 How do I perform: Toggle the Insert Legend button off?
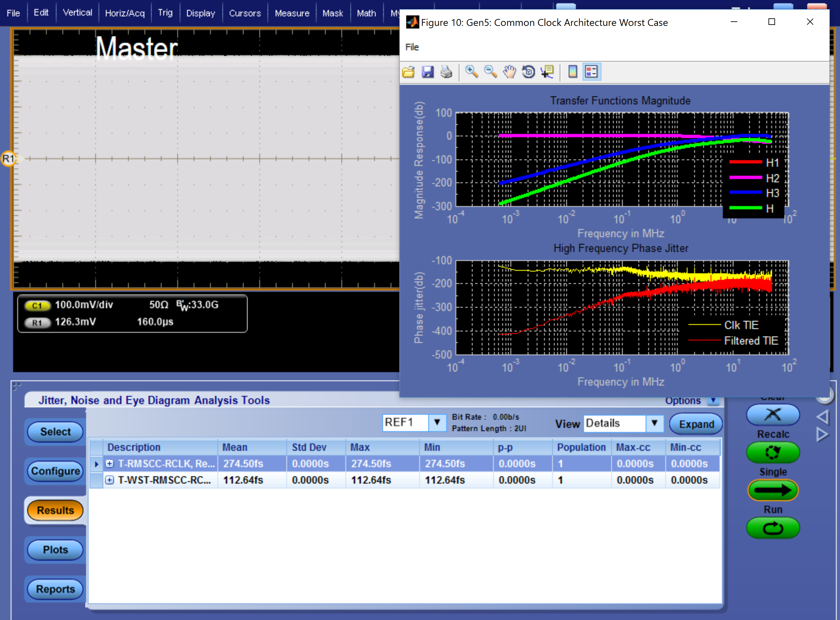click(591, 72)
